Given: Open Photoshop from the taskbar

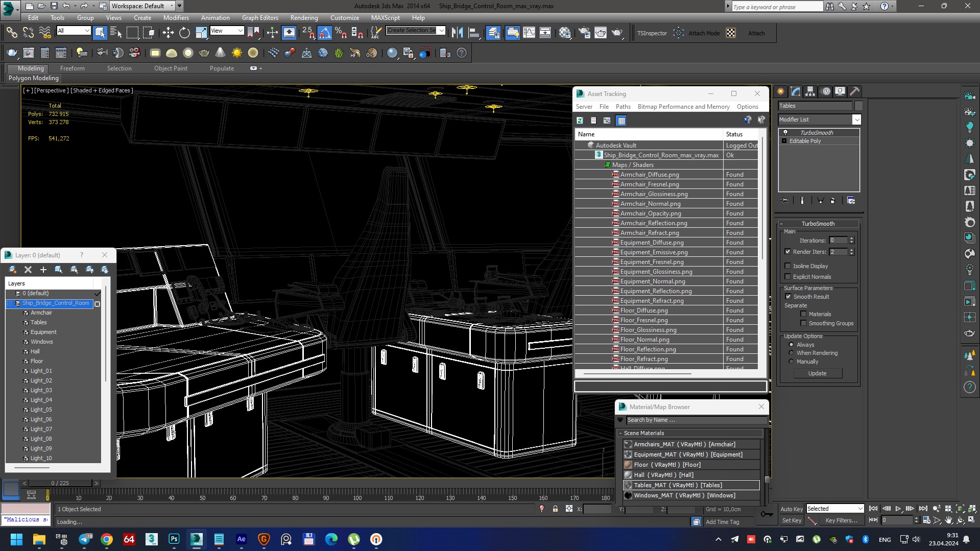Looking at the screenshot, I should tap(174, 539).
